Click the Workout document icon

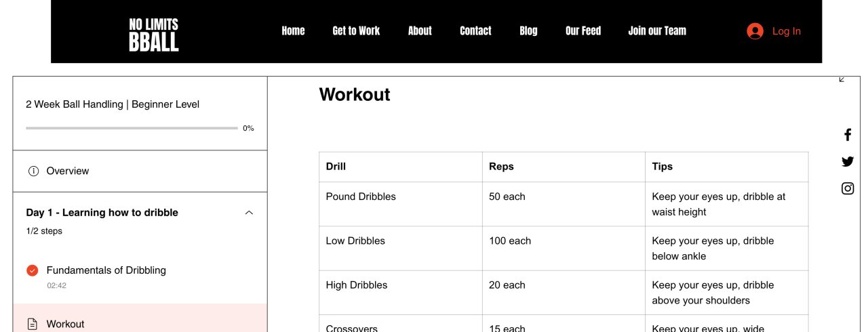pyautogui.click(x=33, y=324)
